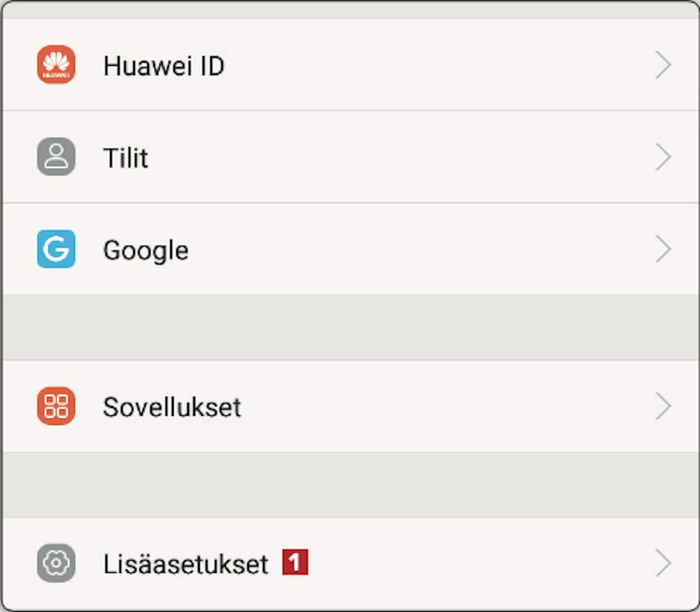The width and height of the screenshot is (700, 612).
Task: Click the empty middle area of Google row
Action: [x=420, y=249]
